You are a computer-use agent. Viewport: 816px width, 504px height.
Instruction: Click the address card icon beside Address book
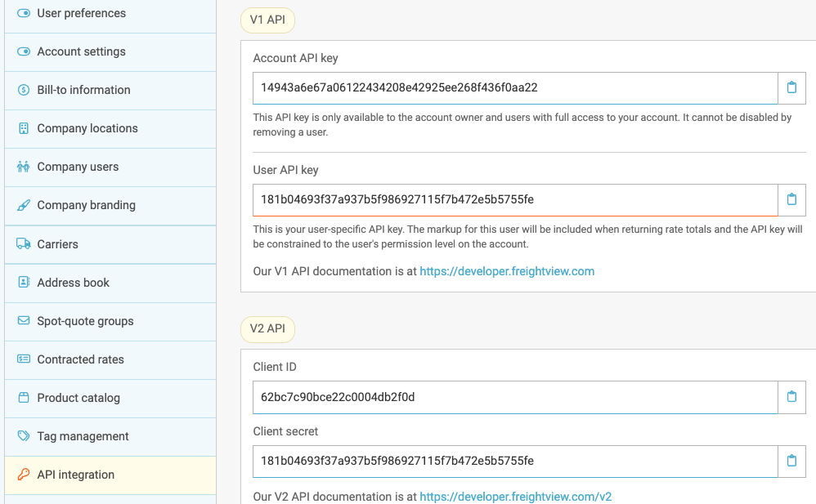coord(23,283)
